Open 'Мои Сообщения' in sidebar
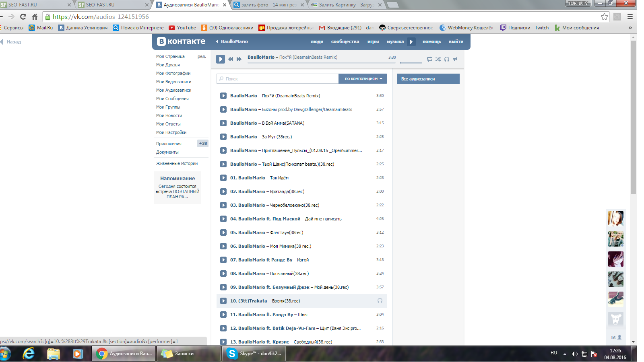This screenshot has height=362, width=644. tap(172, 99)
